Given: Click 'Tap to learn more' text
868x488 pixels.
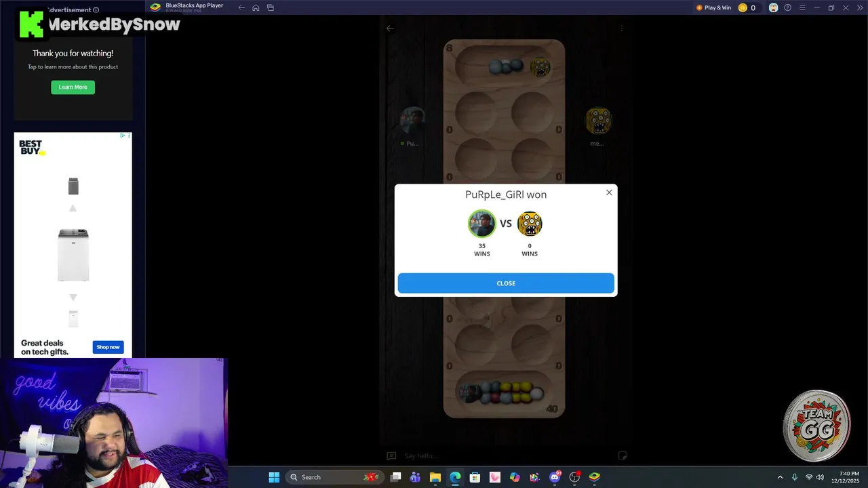Looking at the screenshot, I should coord(73,66).
